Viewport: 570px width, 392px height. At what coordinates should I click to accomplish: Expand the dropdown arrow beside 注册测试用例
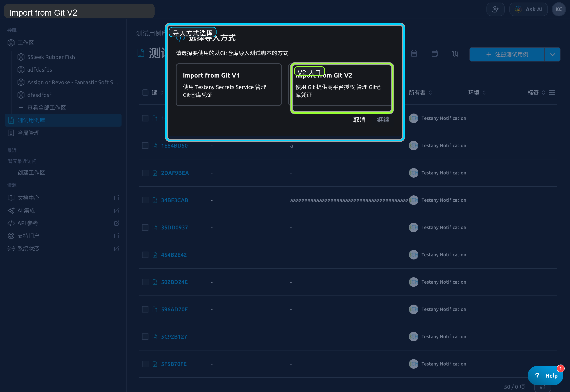pos(552,55)
